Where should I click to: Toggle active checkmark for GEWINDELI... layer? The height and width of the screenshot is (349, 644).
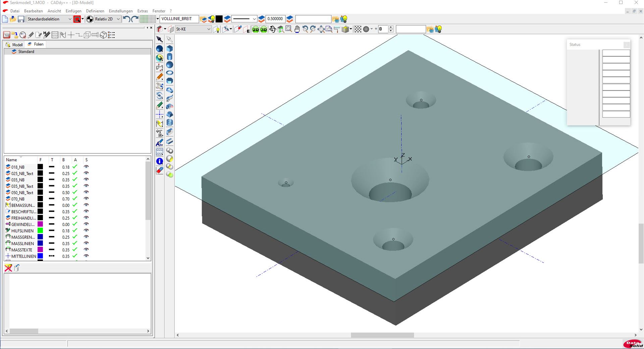click(x=75, y=224)
